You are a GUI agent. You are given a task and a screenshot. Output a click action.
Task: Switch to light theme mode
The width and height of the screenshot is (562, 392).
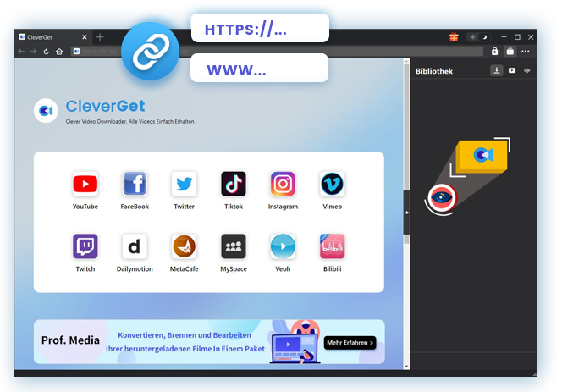coord(473,37)
